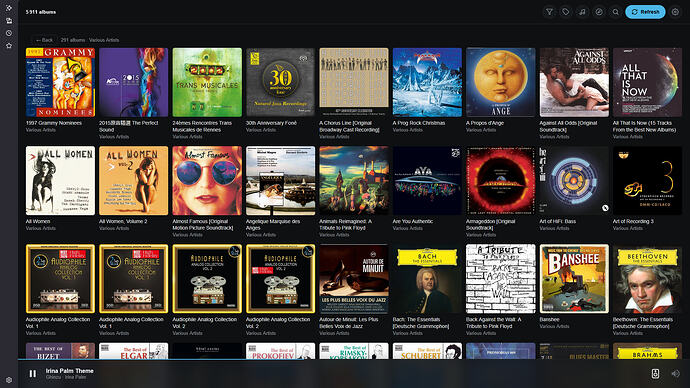The width and height of the screenshot is (690, 388).
Task: Open Animals Reimagined Pink Floyd tribute cover
Action: [354, 180]
